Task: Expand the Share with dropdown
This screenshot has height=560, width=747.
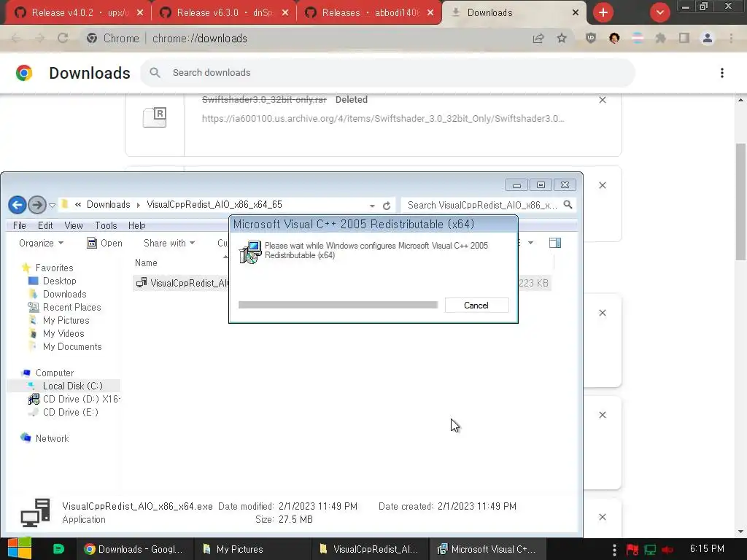Action: click(x=169, y=243)
